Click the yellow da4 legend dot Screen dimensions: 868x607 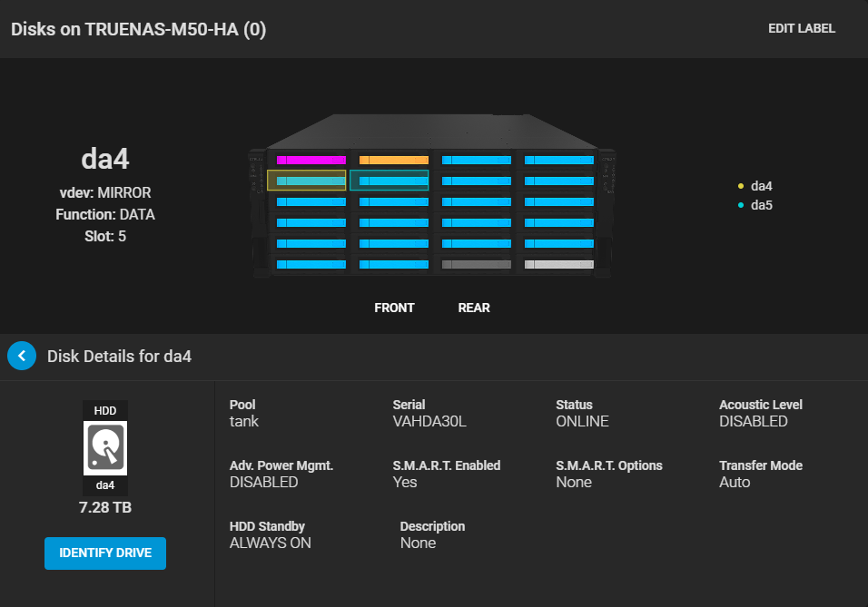click(741, 186)
